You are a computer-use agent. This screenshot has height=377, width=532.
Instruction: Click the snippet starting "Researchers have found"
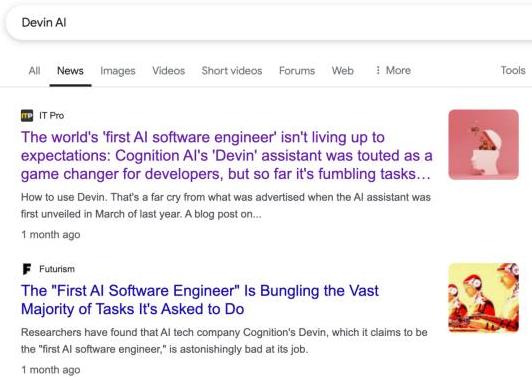coord(224,341)
